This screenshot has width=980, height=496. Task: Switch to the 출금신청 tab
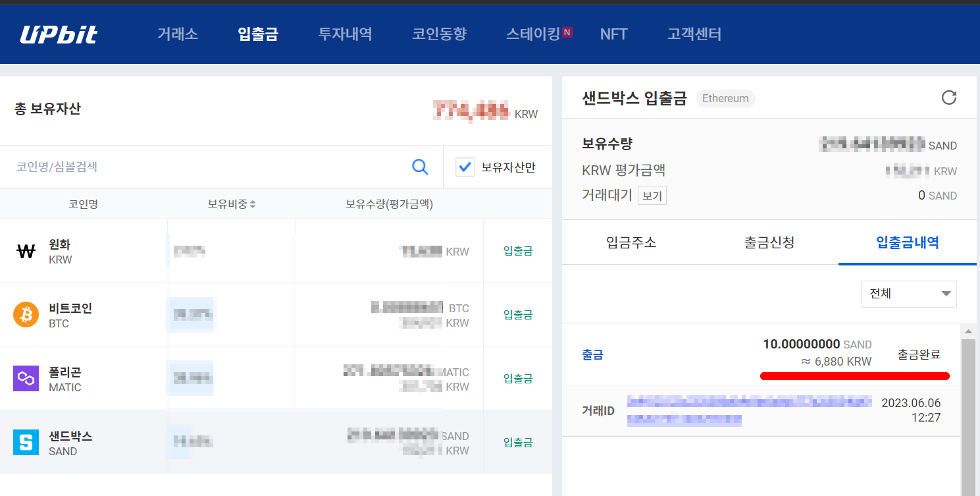click(769, 242)
